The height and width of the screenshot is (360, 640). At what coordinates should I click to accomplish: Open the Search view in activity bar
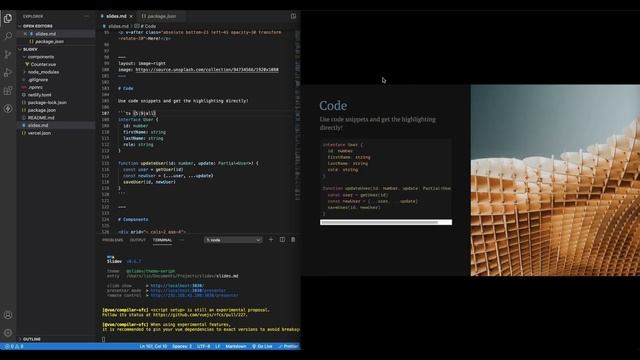8,36
